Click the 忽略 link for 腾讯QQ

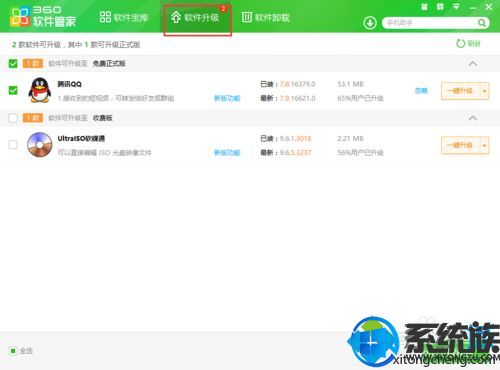coord(421,91)
